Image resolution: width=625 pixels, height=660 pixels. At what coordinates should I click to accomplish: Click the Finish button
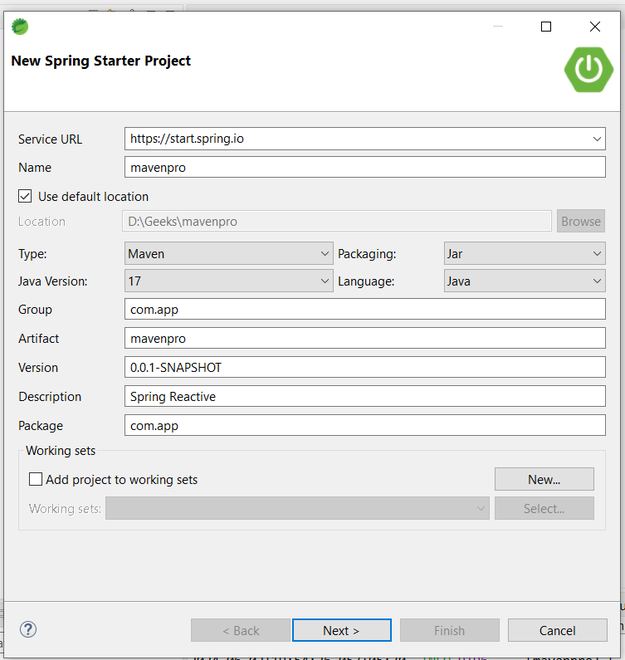point(449,630)
